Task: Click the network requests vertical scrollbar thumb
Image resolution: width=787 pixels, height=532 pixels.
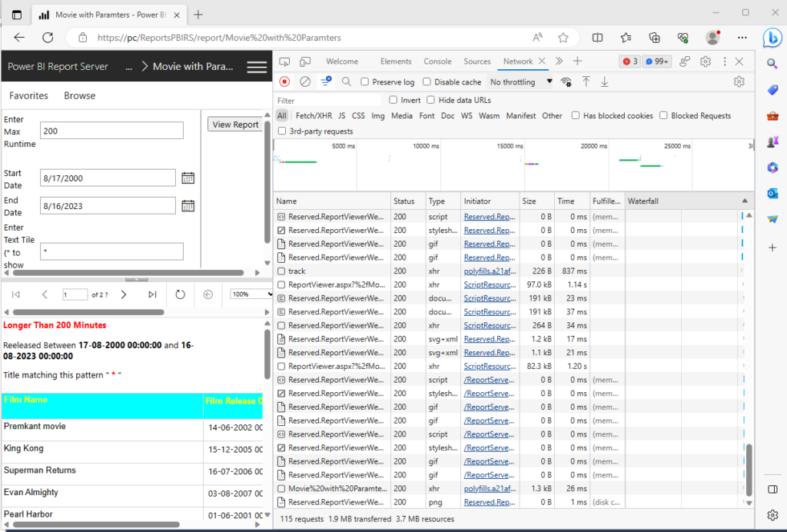Action: 749,469
